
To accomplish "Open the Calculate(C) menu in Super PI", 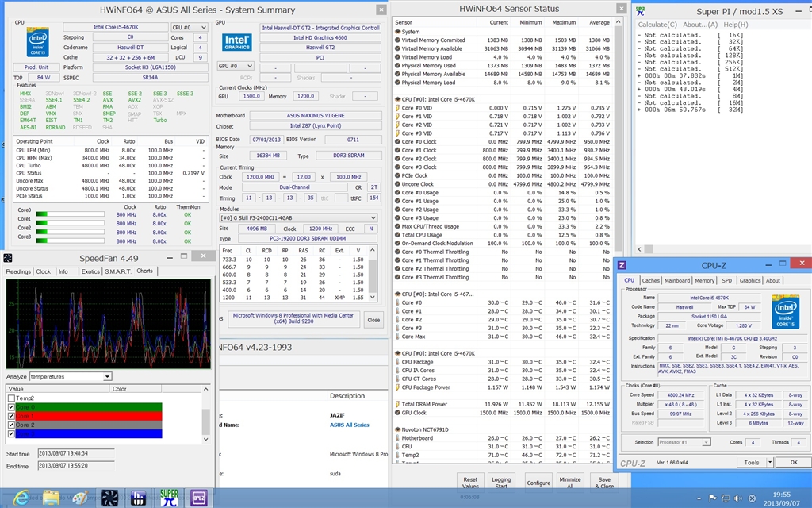I will (x=657, y=25).
